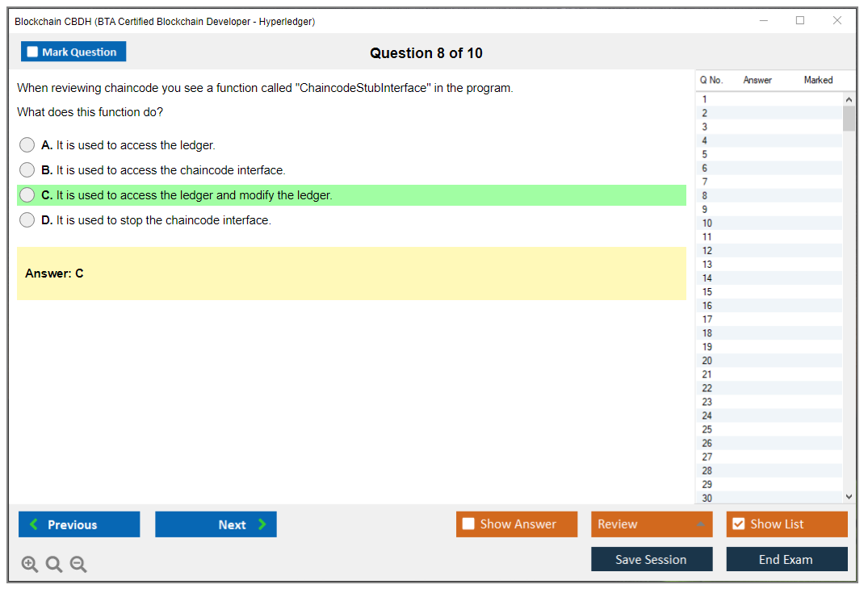Select highlighted radio option C
Screen dimensions: 868x593
coord(27,195)
